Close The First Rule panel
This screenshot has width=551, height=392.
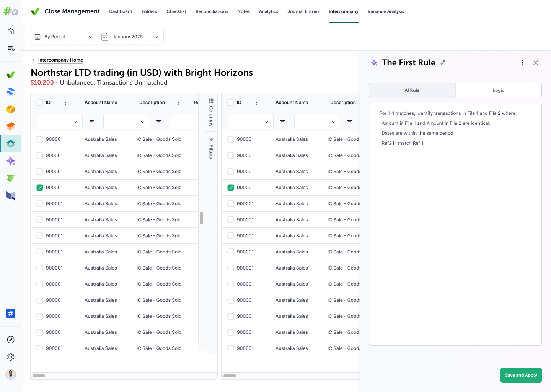[x=536, y=63]
